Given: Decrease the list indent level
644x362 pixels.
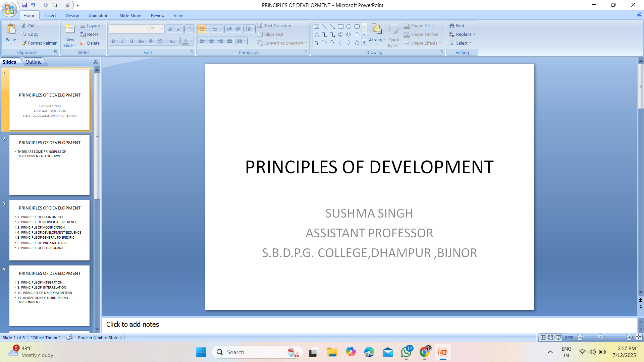Looking at the screenshot, I should tap(229, 29).
